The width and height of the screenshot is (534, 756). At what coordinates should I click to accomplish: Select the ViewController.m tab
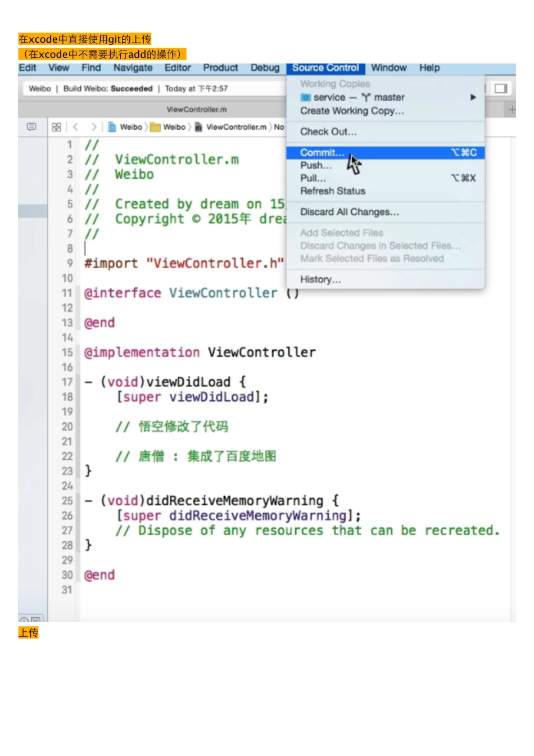pos(196,110)
